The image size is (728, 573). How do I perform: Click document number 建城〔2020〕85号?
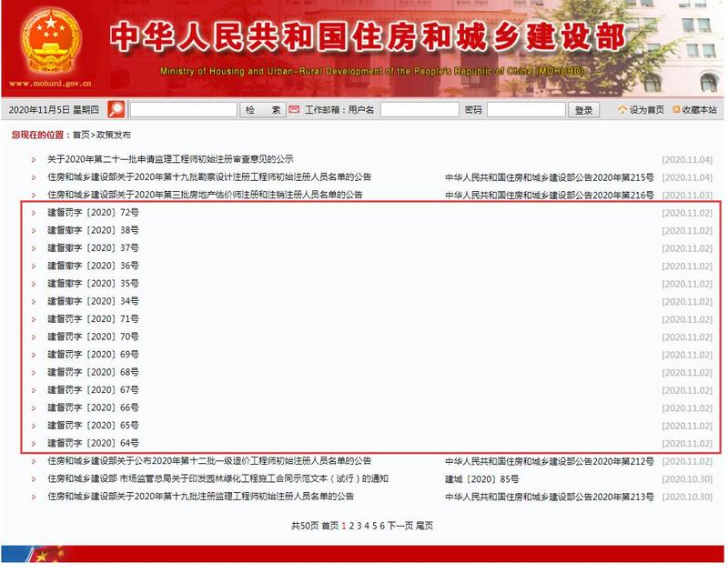[x=482, y=478]
